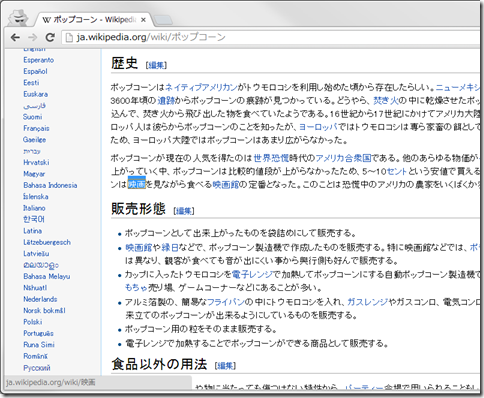Viewport: 484px width, 398px height.
Task: Edit the 歴史 section via 編集
Action: point(156,65)
